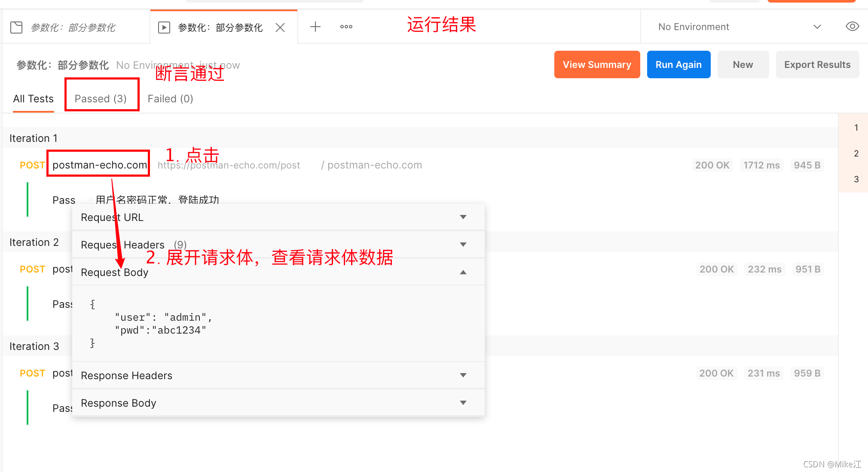Jump to iteration 2 in the side index
Image resolution: width=868 pixels, height=472 pixels.
click(856, 153)
